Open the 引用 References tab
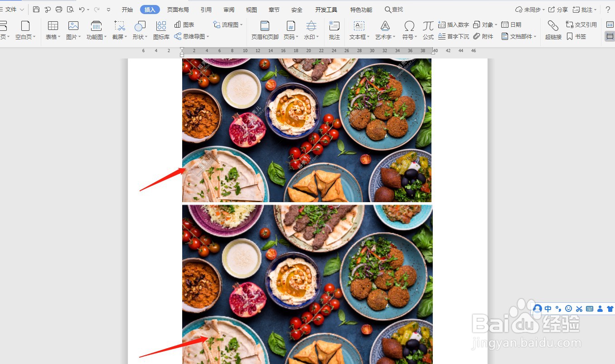The height and width of the screenshot is (364, 615). tap(206, 10)
